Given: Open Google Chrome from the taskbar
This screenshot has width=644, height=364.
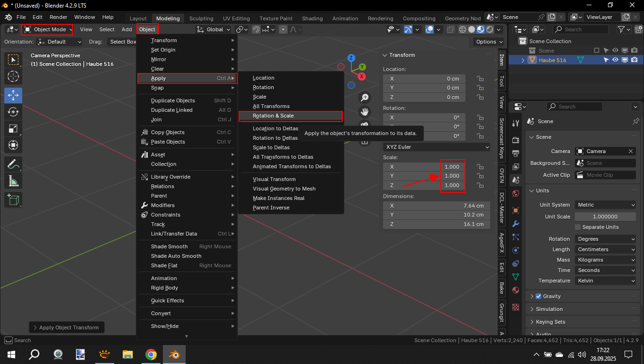Looking at the screenshot, I should click(x=151, y=355).
